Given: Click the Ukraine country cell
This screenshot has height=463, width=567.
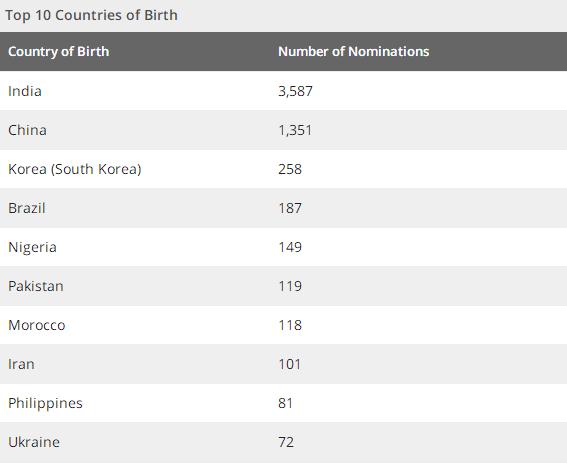Looking at the screenshot, I should point(34,442).
